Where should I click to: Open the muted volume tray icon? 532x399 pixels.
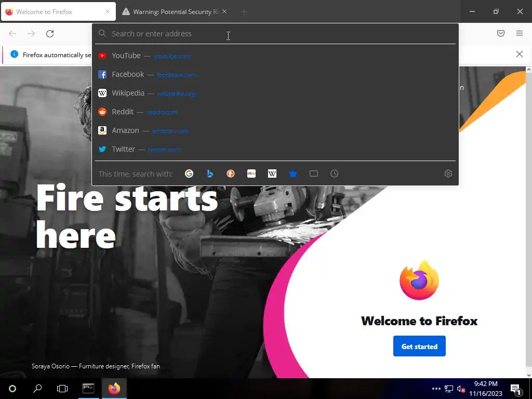[x=461, y=389]
